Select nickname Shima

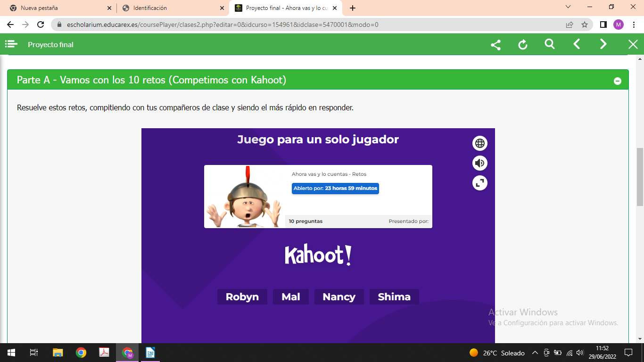[x=394, y=296]
